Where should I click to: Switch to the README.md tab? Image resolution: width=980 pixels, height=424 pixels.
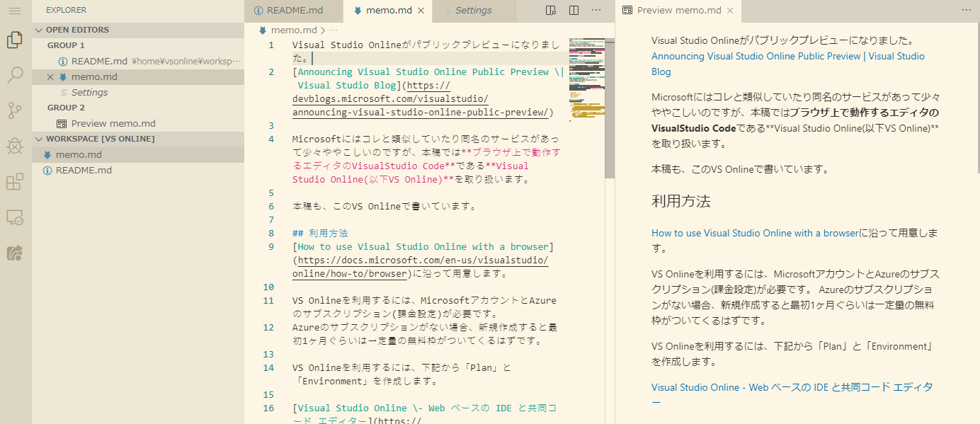(294, 11)
